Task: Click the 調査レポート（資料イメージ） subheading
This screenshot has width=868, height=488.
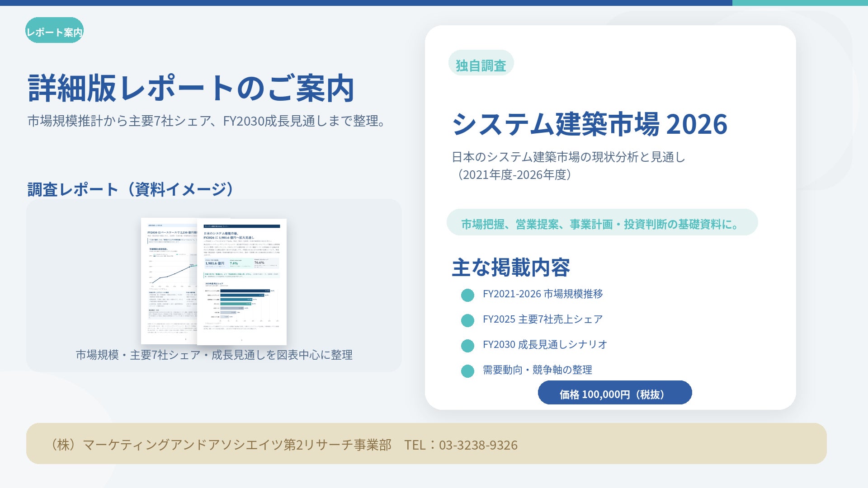Action: pos(131,189)
